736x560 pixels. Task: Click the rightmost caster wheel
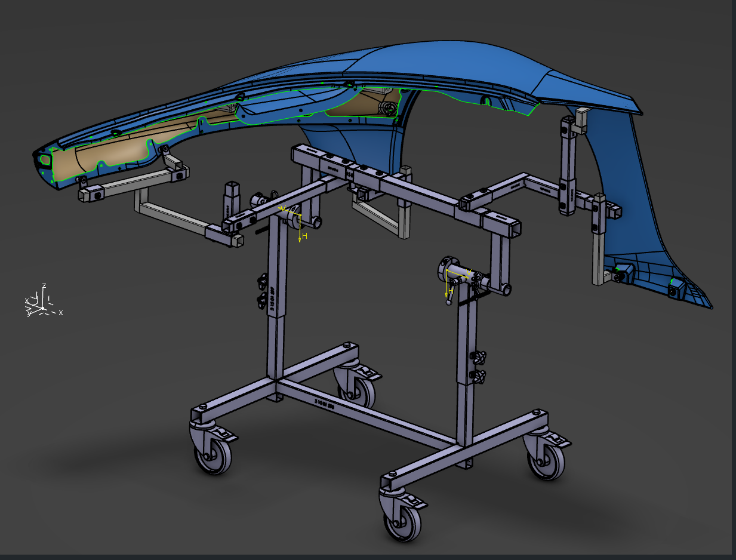[x=546, y=461]
